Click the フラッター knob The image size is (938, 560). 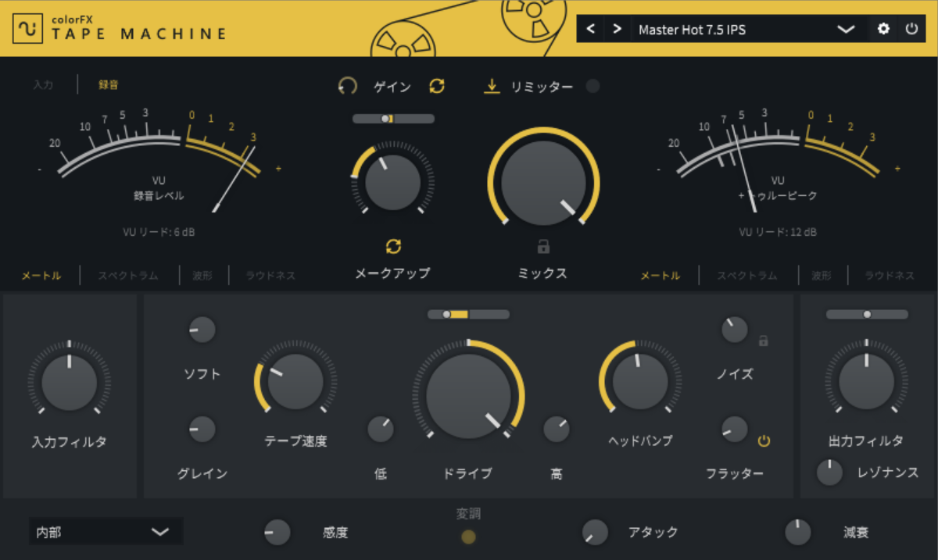(x=734, y=429)
